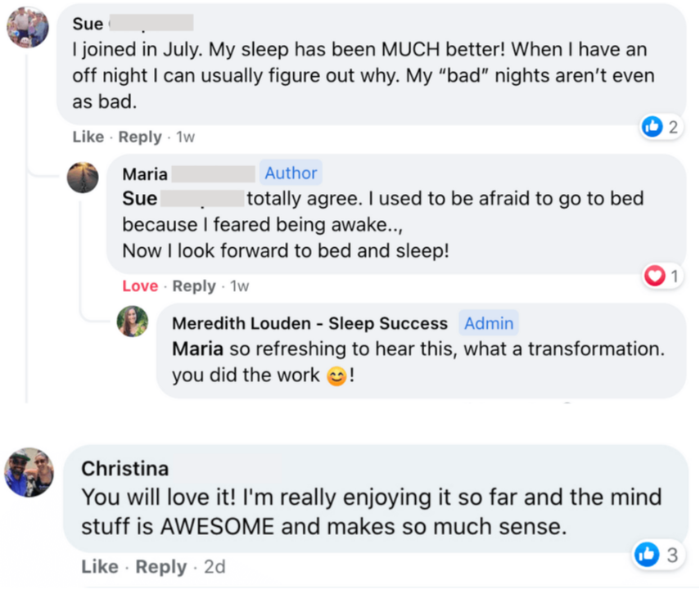The width and height of the screenshot is (700, 603).
Task: Click the Author badge next to Maria
Action: pos(291,173)
